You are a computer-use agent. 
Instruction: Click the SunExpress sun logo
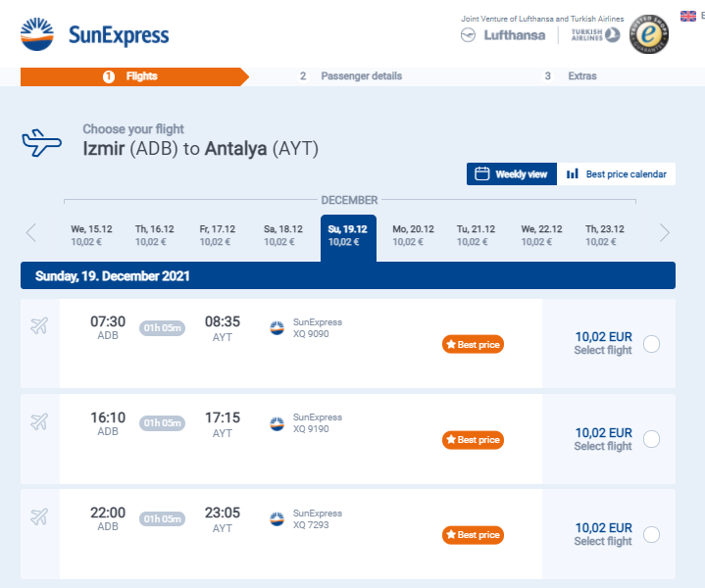37,34
